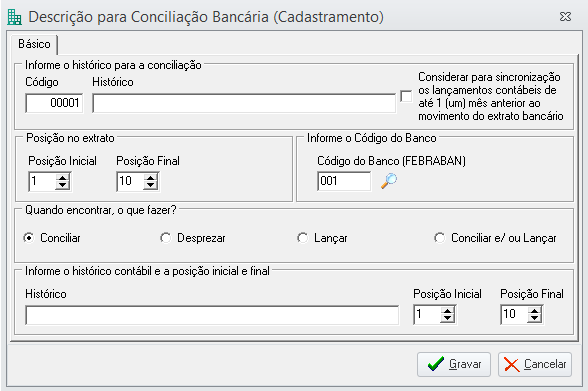Viewport: 588px width, 391px height.
Task: Click the Gravar button
Action: (x=454, y=364)
